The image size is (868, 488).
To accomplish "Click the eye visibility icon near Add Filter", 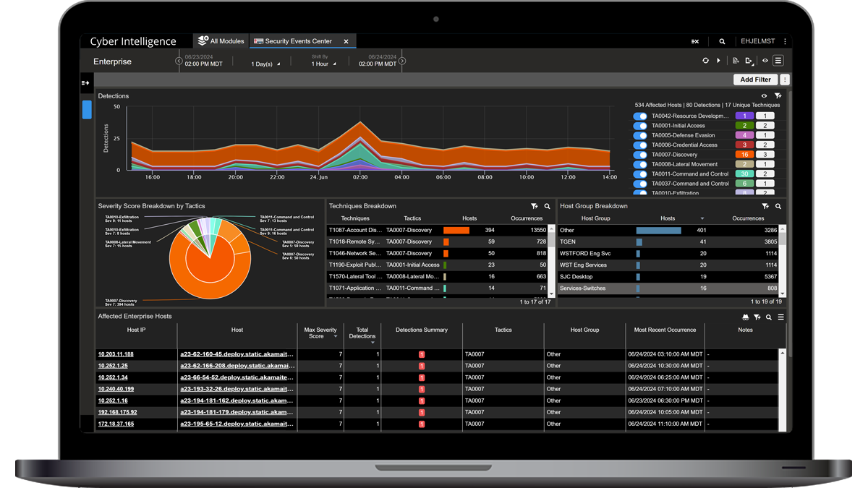I will pos(765,61).
